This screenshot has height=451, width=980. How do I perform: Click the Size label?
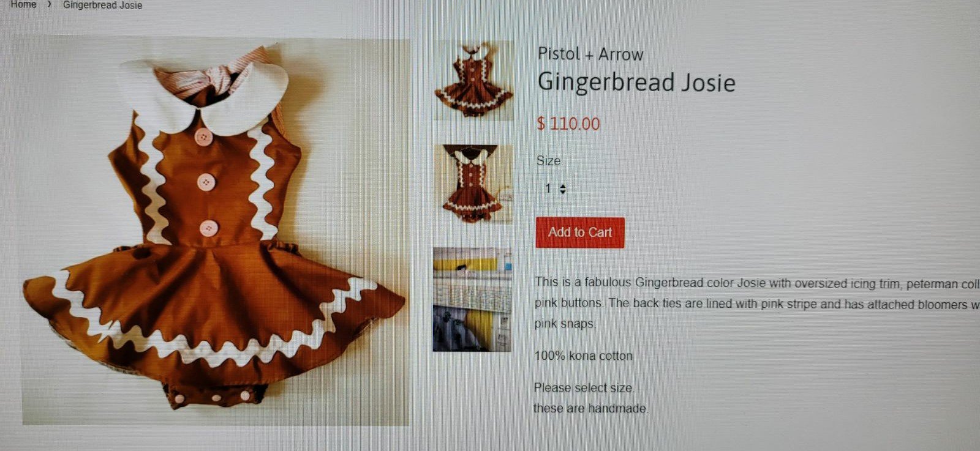[548, 161]
